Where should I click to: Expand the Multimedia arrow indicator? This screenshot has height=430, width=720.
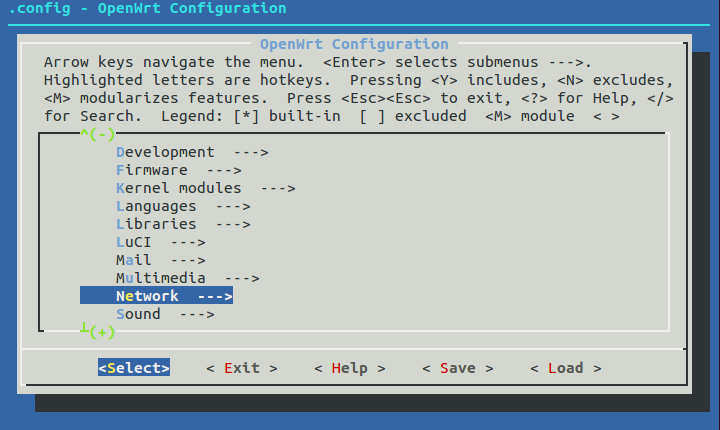point(242,278)
